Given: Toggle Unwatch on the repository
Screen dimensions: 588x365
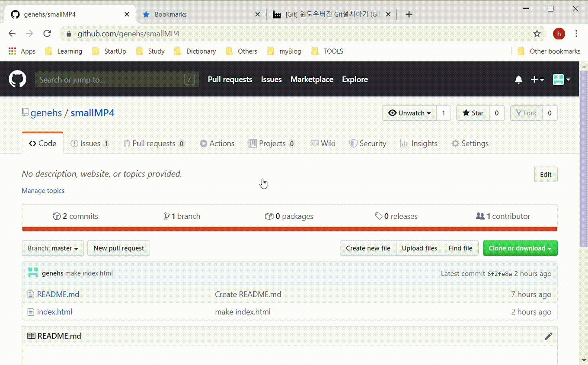Looking at the screenshot, I should coord(409,113).
